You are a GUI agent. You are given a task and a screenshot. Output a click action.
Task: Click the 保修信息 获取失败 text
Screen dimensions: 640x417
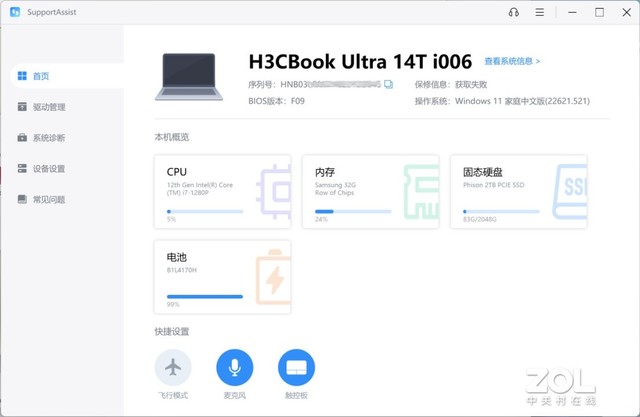coord(451,84)
